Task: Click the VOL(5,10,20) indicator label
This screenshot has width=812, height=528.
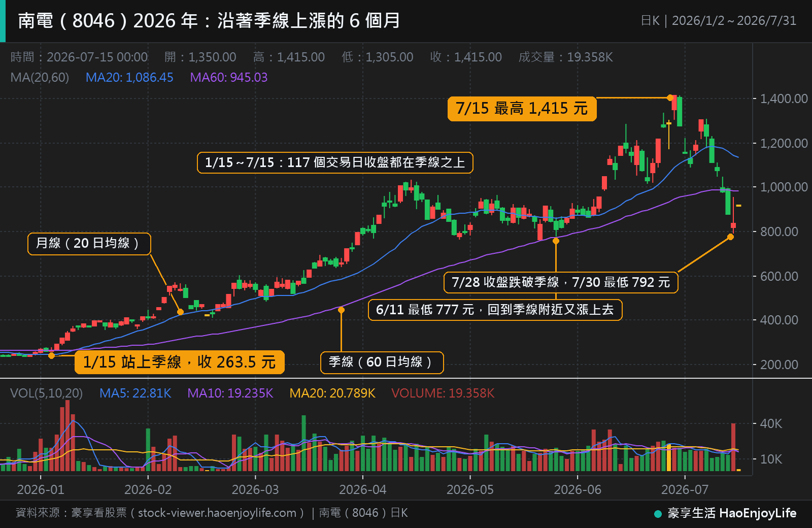Action: coord(46,393)
